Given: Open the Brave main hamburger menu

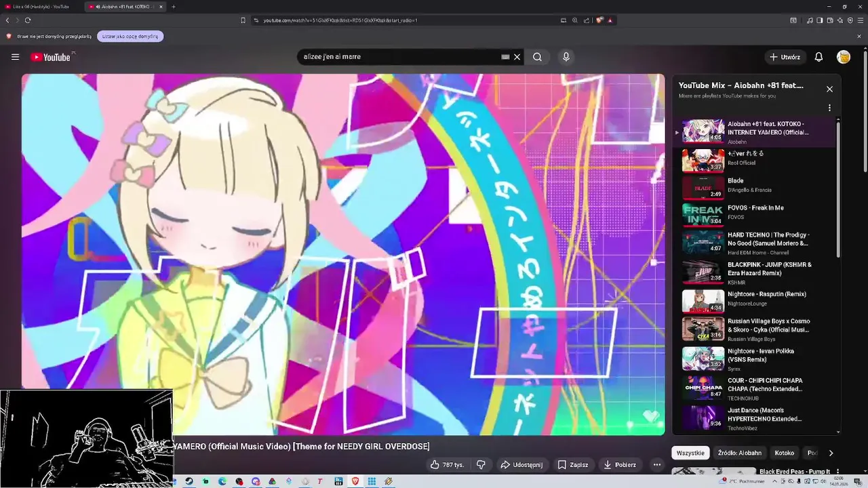Looking at the screenshot, I should coord(861,20).
